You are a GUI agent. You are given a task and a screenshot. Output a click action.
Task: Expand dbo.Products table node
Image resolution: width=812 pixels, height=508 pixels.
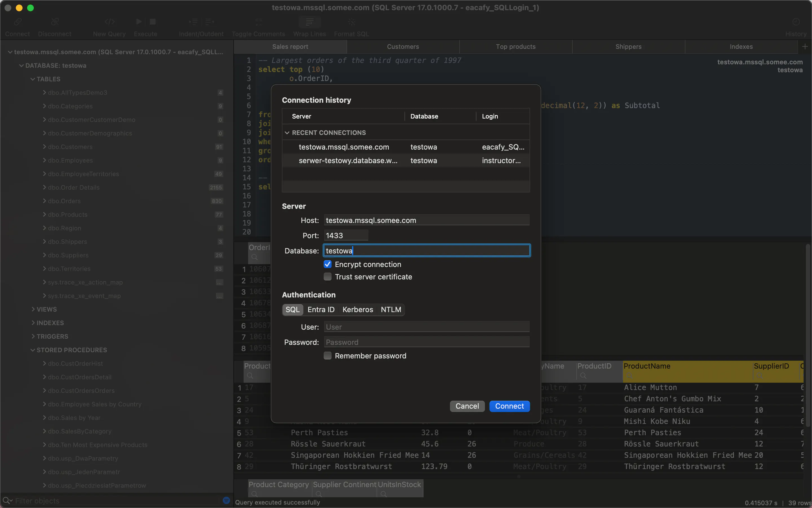click(44, 214)
